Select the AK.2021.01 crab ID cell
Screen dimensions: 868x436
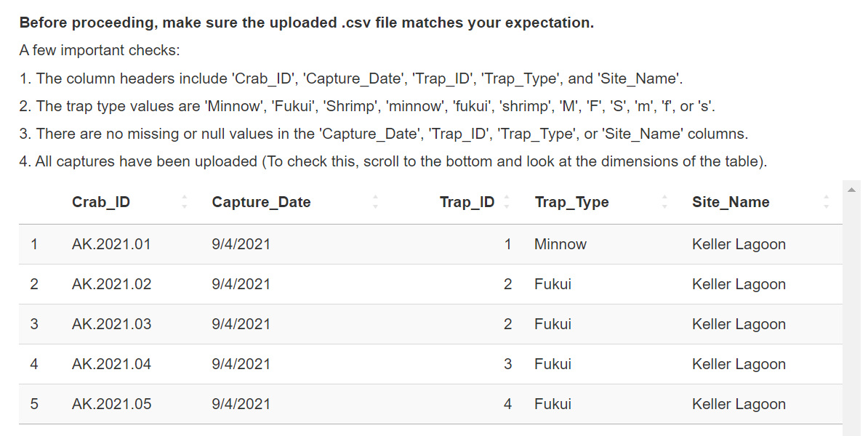[x=111, y=244]
